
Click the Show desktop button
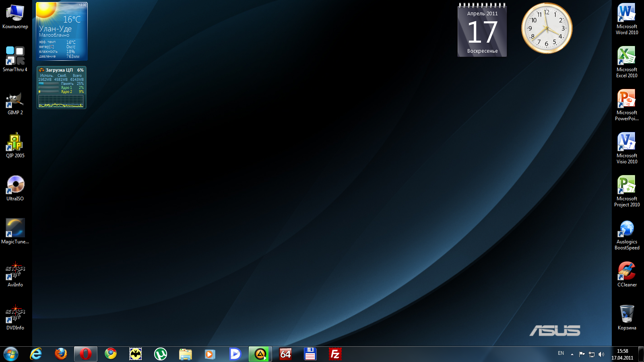point(641,354)
